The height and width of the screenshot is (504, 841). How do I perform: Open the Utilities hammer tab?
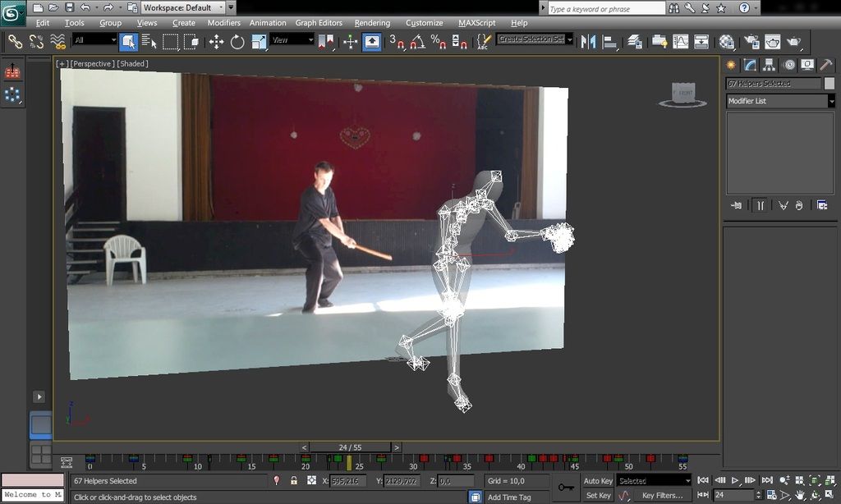pos(826,65)
